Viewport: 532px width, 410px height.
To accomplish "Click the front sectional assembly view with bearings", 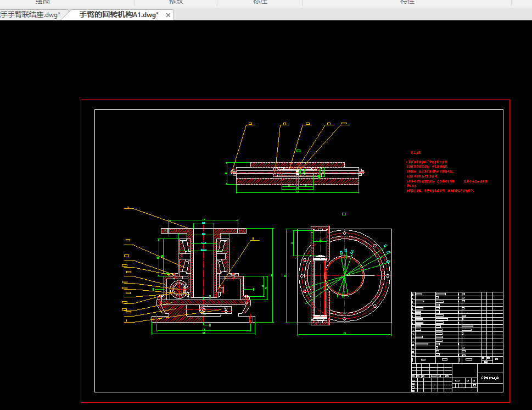I will [x=204, y=276].
